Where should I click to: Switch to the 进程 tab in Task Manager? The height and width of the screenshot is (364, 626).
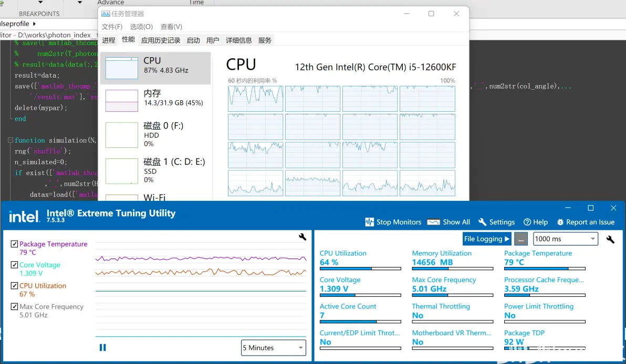tap(109, 40)
